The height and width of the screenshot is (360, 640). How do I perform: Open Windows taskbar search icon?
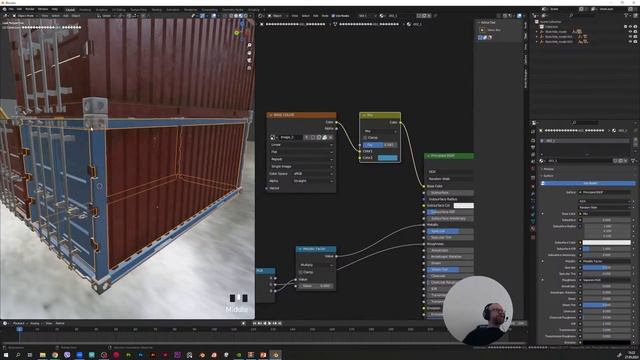(18, 355)
